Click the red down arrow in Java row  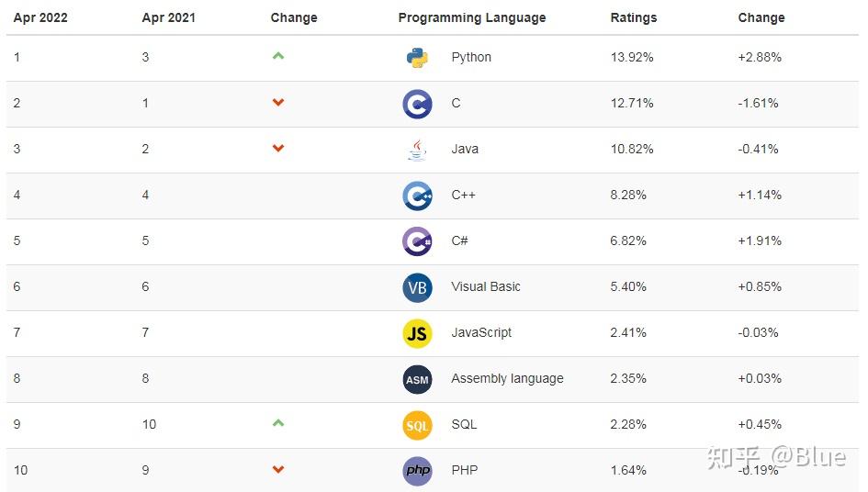(278, 149)
